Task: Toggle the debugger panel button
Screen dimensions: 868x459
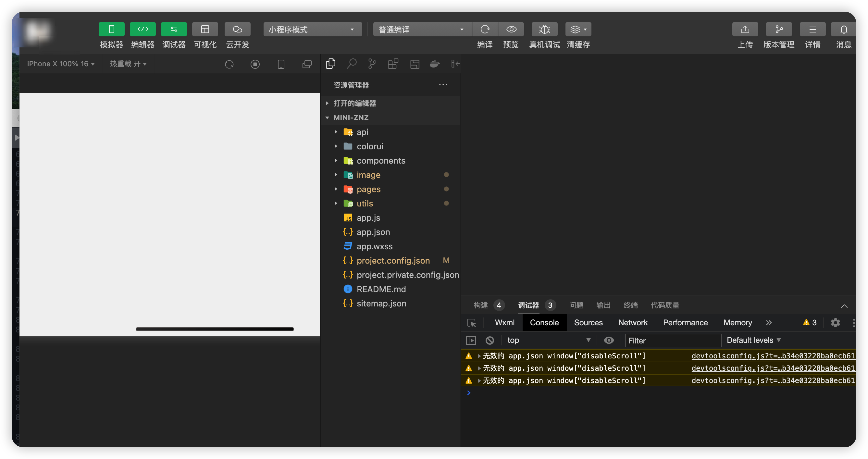Action: (x=174, y=30)
